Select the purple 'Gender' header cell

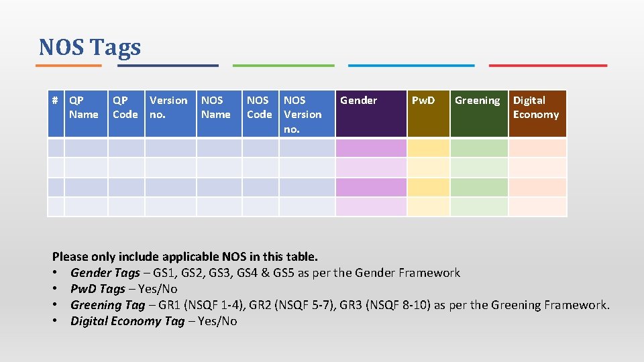pos(371,114)
